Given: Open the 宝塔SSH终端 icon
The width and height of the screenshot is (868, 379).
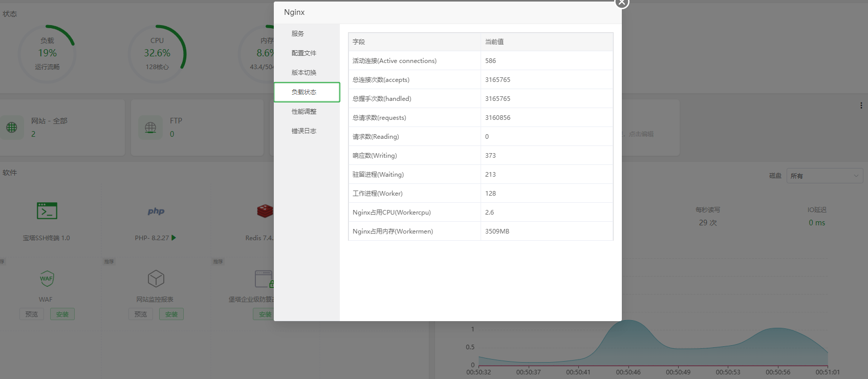Looking at the screenshot, I should point(47,211).
